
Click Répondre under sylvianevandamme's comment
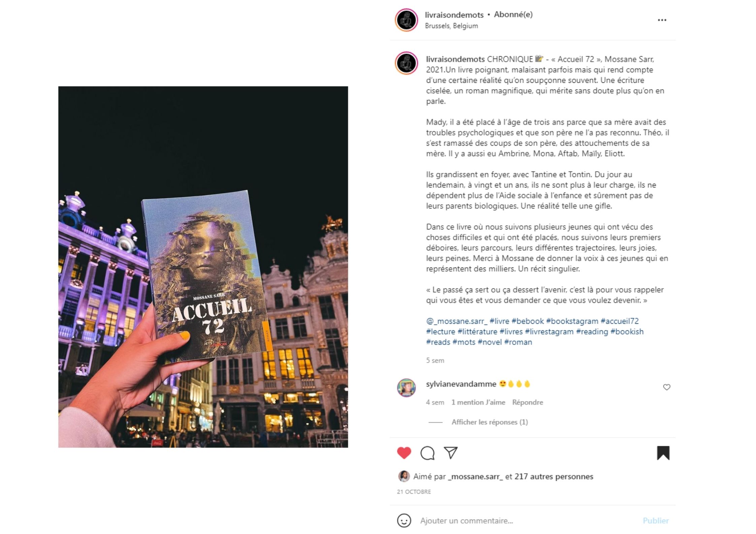[x=527, y=402]
